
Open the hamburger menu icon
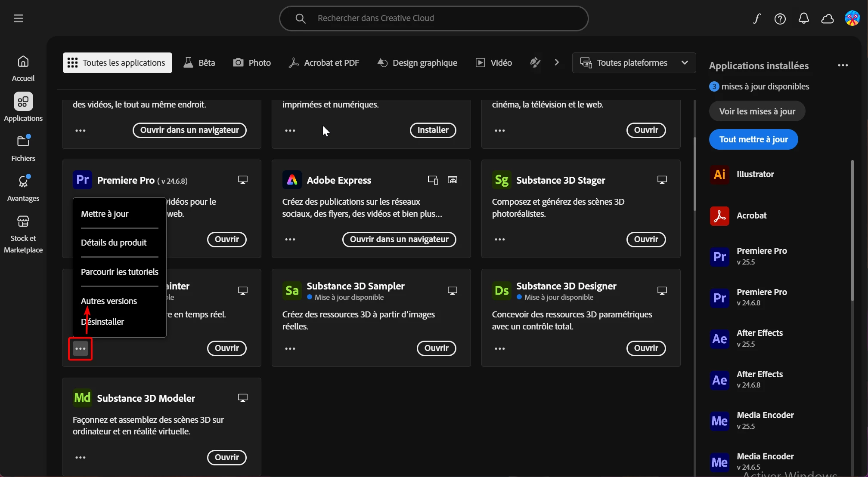18,18
